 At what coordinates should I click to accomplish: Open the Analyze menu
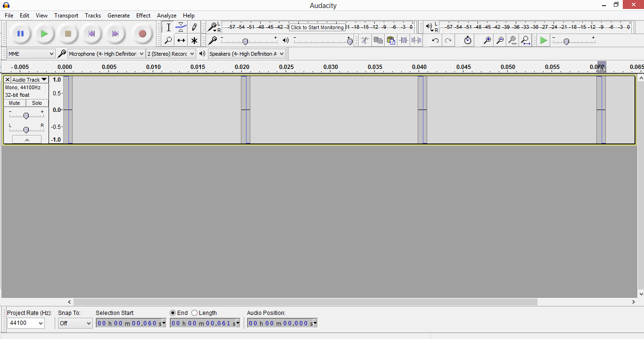click(x=166, y=16)
